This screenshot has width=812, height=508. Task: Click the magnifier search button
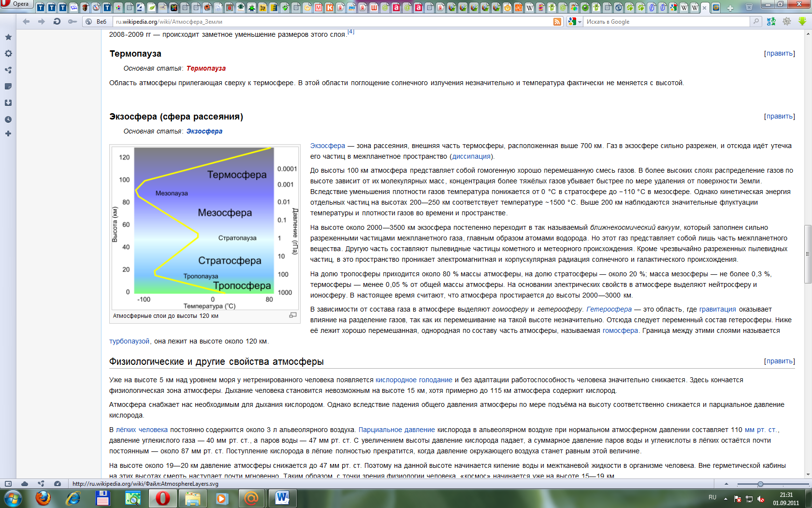756,22
